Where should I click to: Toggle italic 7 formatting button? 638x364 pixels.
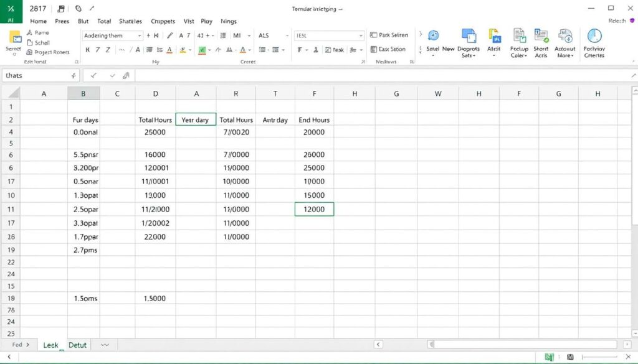[98, 50]
